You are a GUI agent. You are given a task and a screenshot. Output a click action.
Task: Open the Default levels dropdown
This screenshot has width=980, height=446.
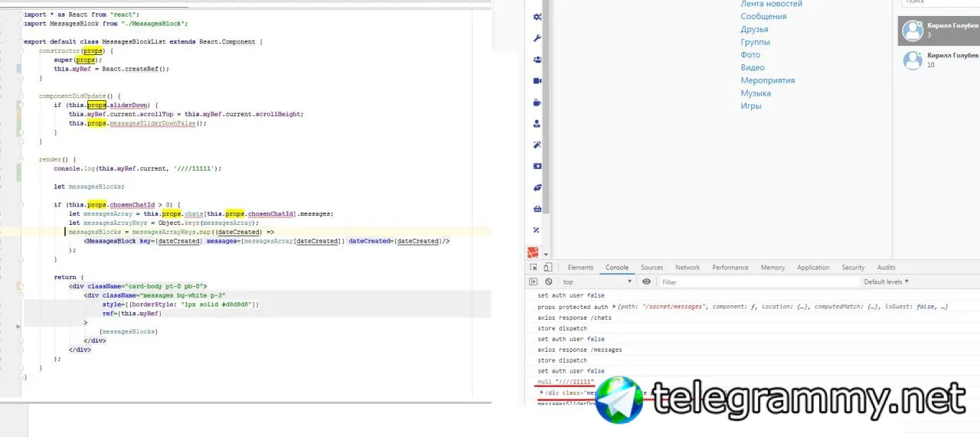coord(887,282)
